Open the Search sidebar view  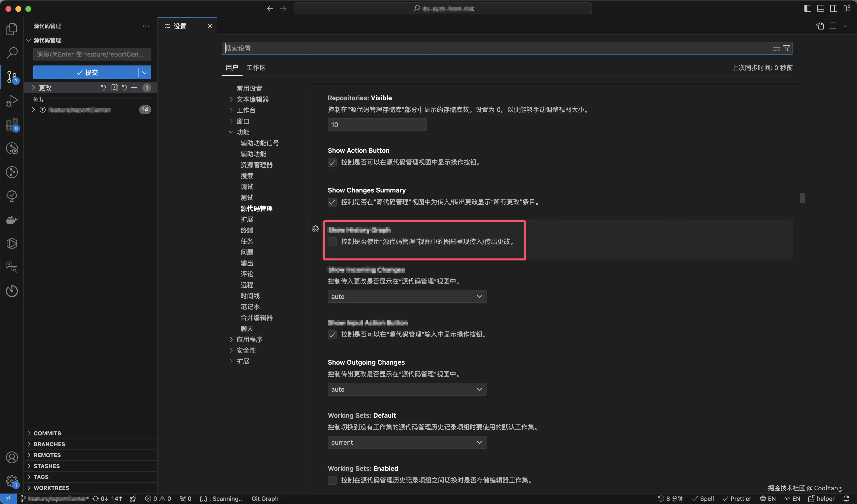tap(12, 53)
